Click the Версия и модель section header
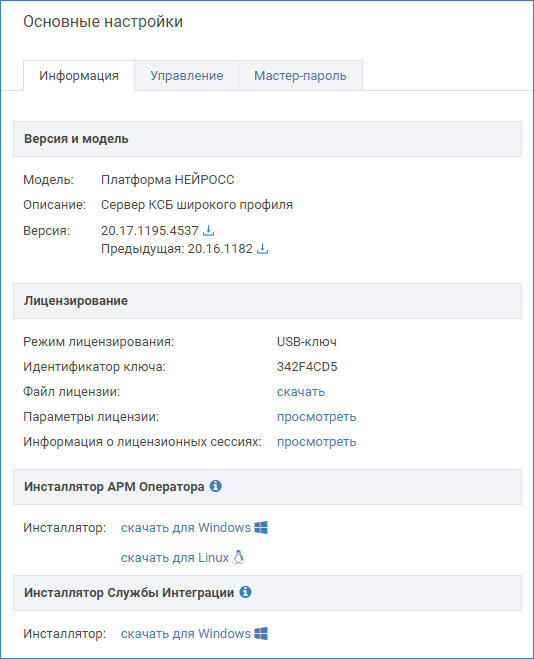Viewport: 534px width, 659px height. click(267, 139)
